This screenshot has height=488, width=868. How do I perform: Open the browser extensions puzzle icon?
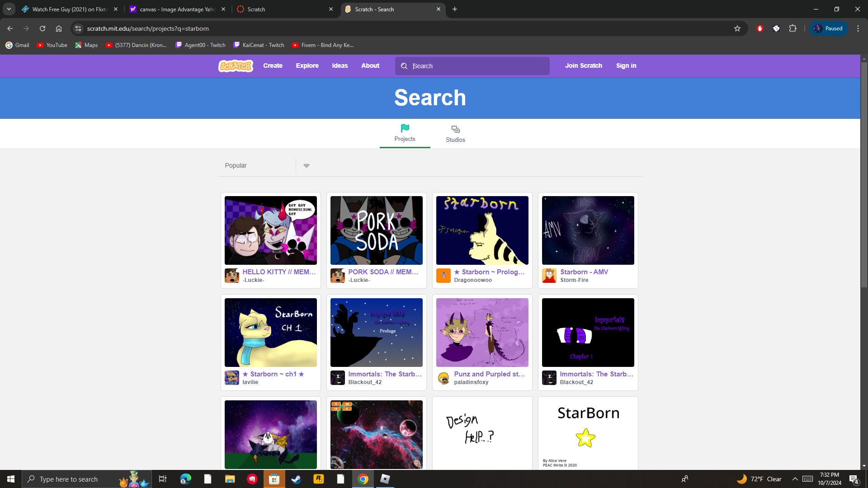pos(793,28)
